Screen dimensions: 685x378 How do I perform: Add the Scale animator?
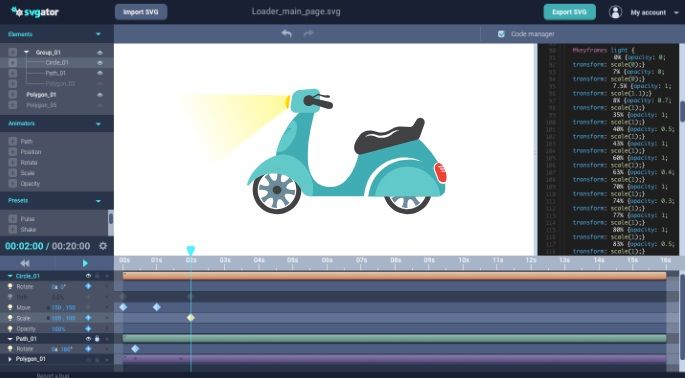point(12,173)
